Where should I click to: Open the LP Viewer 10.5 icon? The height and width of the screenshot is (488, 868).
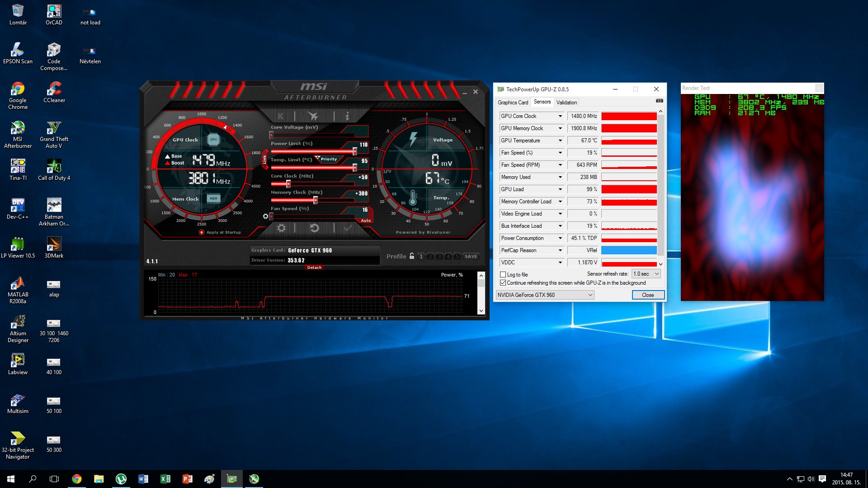click(x=18, y=247)
